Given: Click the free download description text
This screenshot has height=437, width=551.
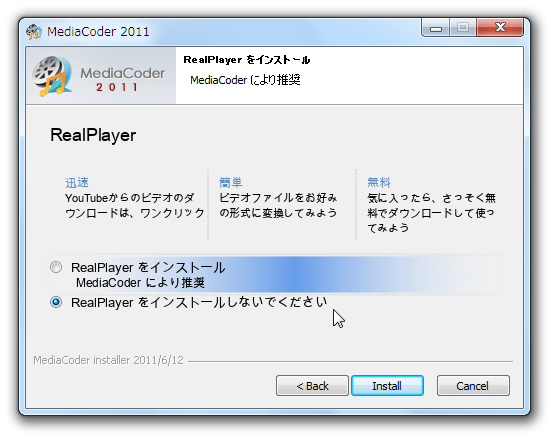Looking at the screenshot, I should [431, 213].
